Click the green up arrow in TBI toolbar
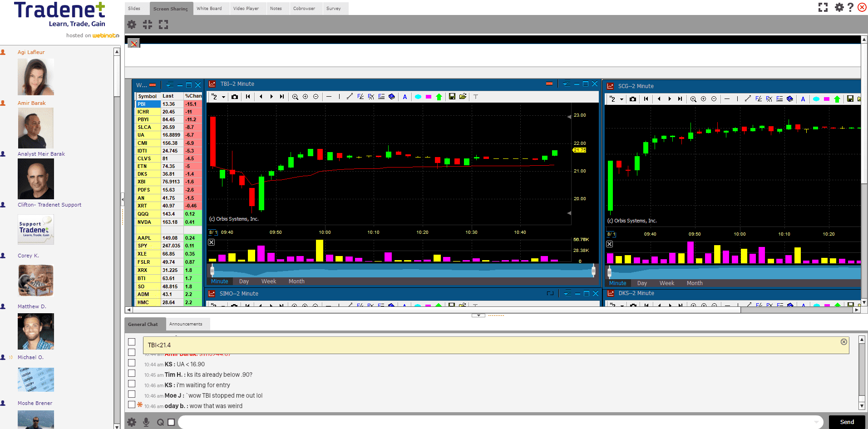The height and width of the screenshot is (429, 868). click(x=439, y=97)
